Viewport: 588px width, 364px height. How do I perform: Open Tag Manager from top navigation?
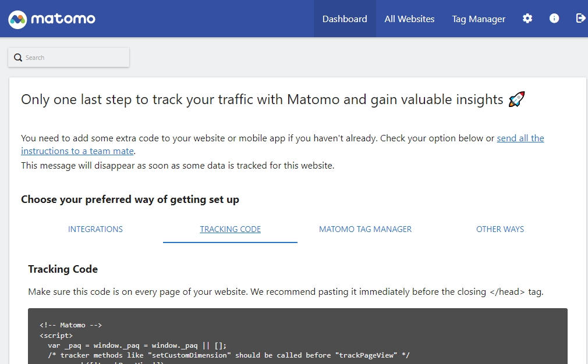pyautogui.click(x=479, y=19)
